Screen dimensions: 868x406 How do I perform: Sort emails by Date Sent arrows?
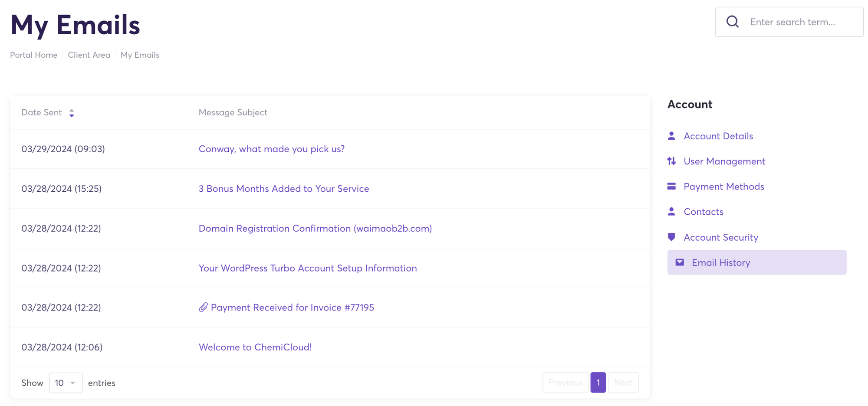tap(72, 113)
